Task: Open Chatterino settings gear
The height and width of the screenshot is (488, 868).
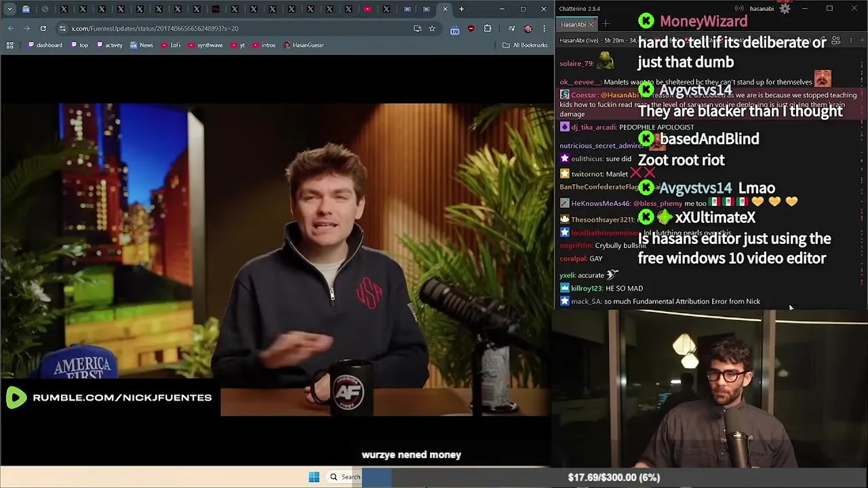Action: [x=785, y=9]
